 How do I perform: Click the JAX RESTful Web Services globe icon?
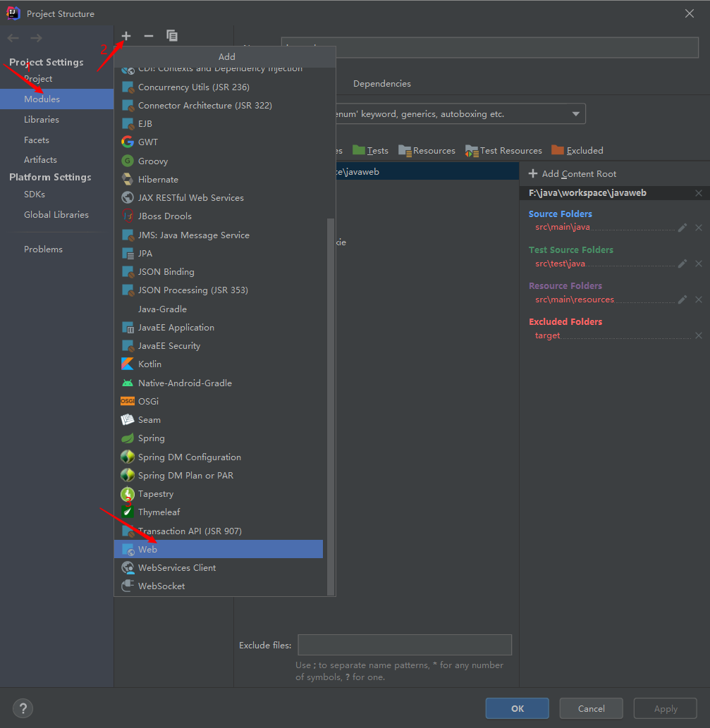point(127,197)
